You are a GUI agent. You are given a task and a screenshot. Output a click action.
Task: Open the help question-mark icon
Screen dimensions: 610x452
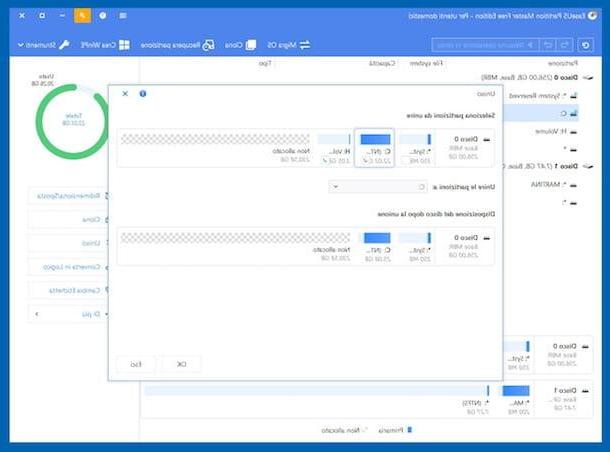coord(103,16)
